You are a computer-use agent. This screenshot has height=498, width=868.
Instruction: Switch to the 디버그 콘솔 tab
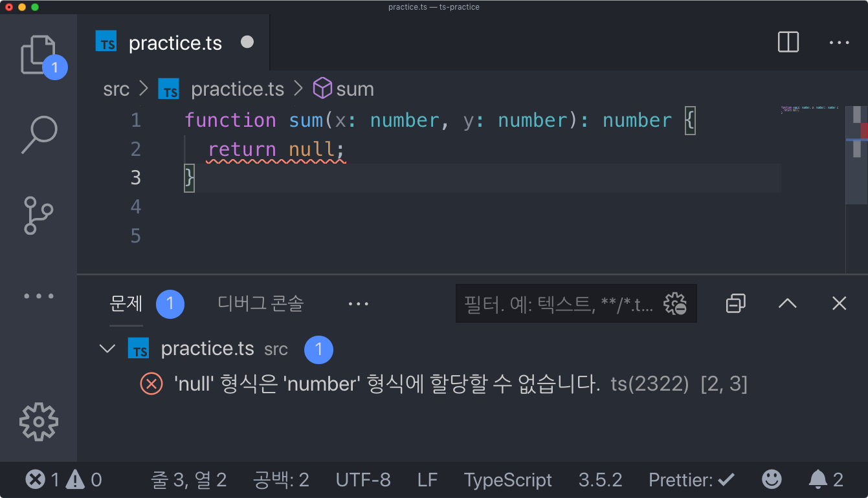click(x=261, y=303)
